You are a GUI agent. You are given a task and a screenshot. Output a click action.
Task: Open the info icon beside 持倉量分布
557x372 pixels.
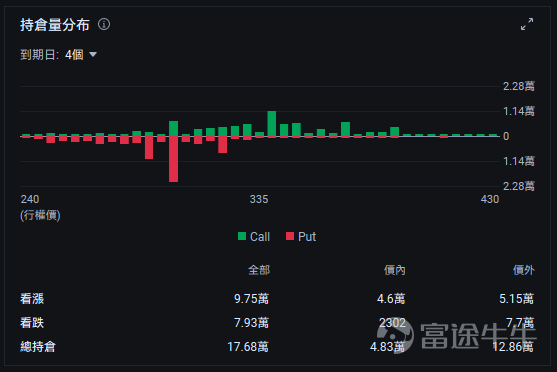(x=104, y=25)
